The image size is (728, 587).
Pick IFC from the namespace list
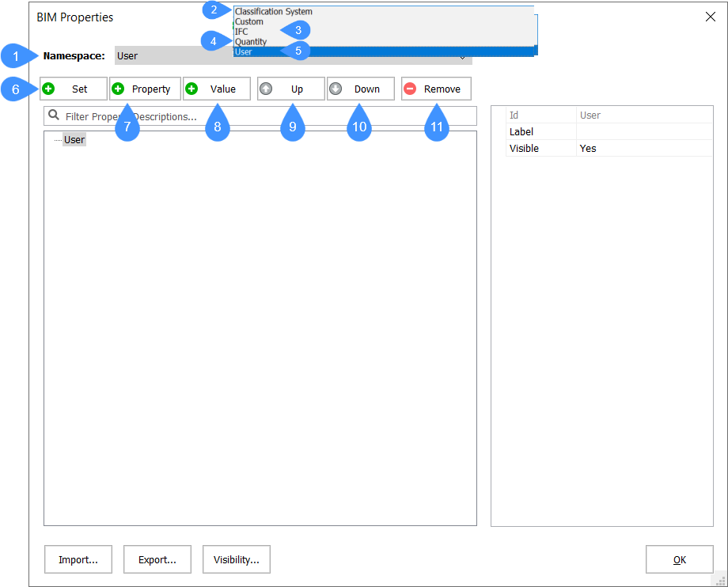pyautogui.click(x=241, y=32)
